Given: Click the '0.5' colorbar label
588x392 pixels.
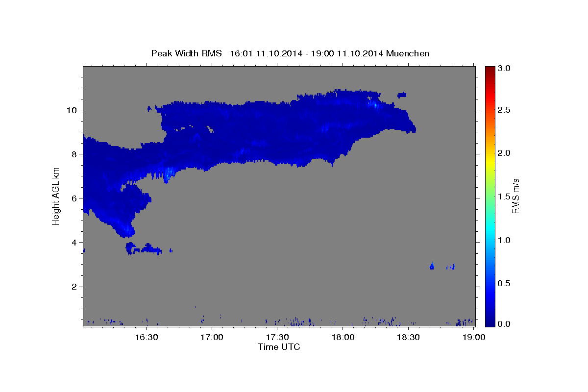Looking at the screenshot, I should (505, 283).
